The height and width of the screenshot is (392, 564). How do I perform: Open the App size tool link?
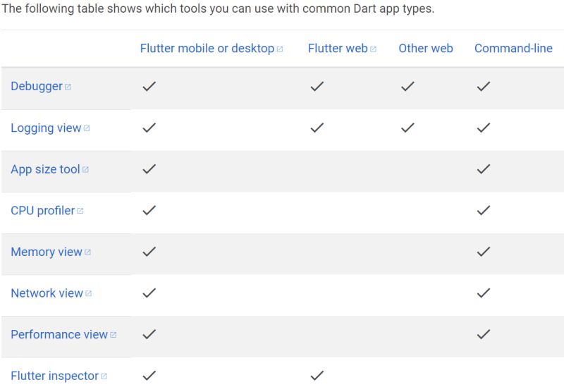[45, 169]
